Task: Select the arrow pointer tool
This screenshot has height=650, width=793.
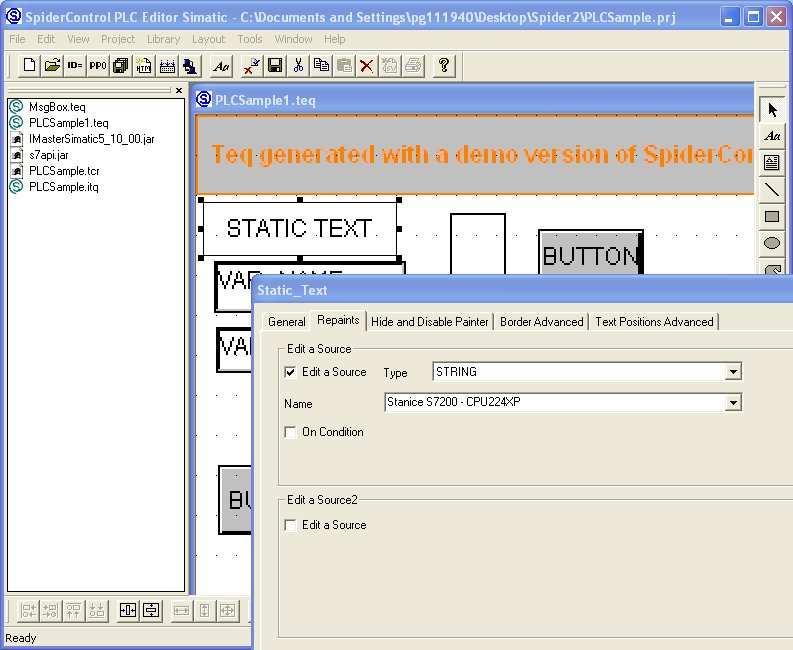Action: pos(772,109)
